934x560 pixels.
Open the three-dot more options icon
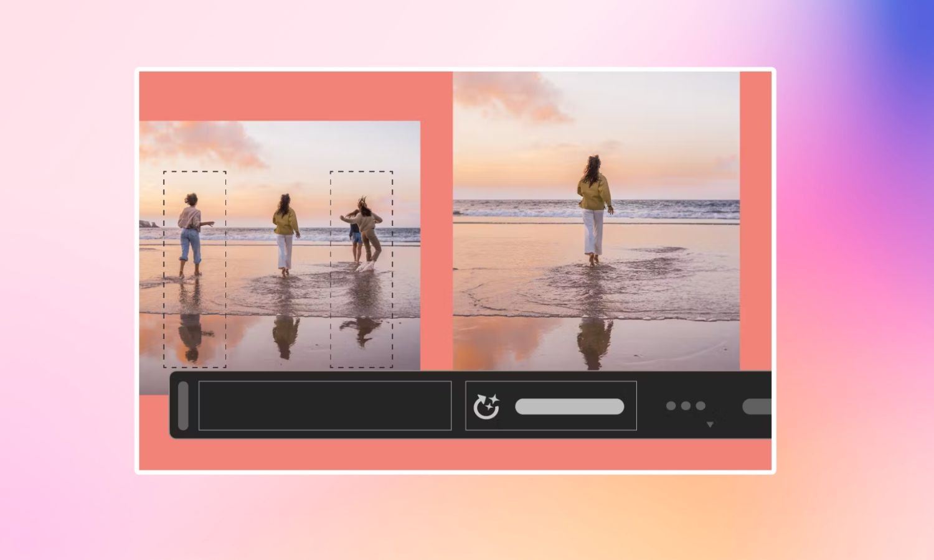(685, 406)
